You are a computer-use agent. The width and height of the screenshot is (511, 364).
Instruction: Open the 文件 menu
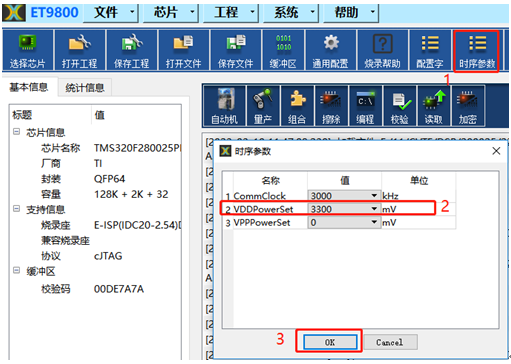pyautogui.click(x=111, y=13)
